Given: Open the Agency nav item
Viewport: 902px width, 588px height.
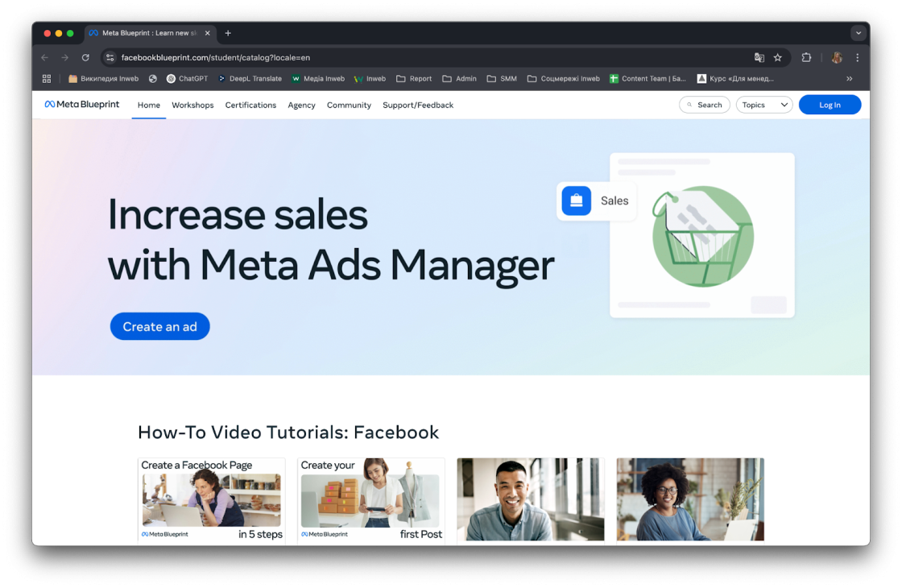Looking at the screenshot, I should [301, 106].
